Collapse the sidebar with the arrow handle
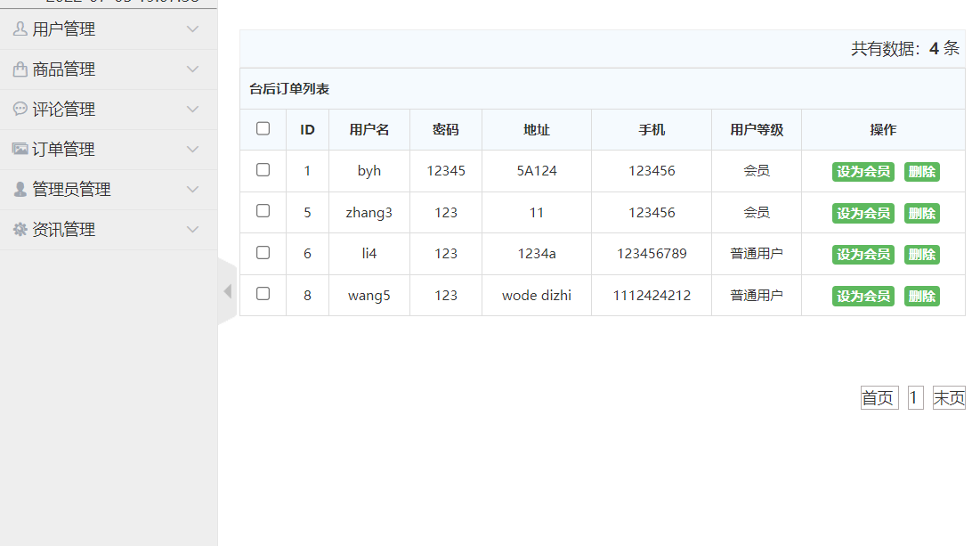This screenshot has width=980, height=546. coord(228,291)
